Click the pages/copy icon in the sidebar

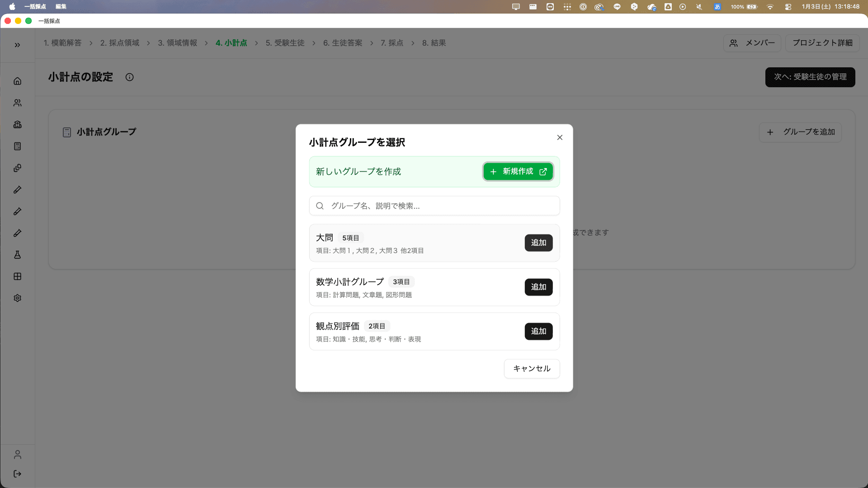tap(17, 168)
